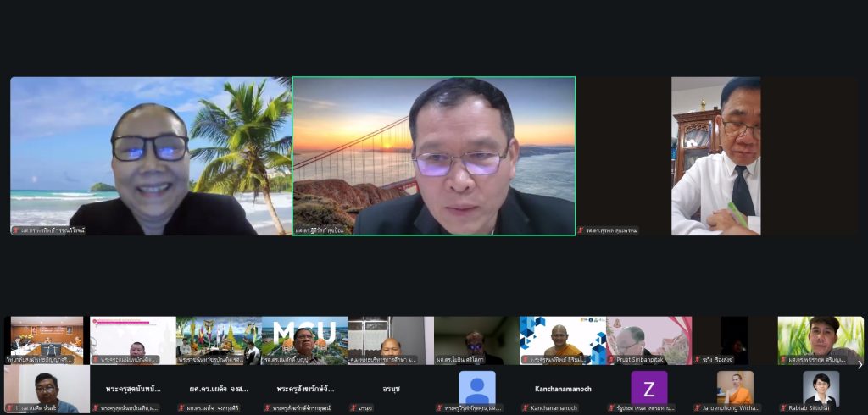Click the muted mic icon on Pruet Siribanpitak's tile
Viewport: 868px width, 415px height.
(x=611, y=360)
